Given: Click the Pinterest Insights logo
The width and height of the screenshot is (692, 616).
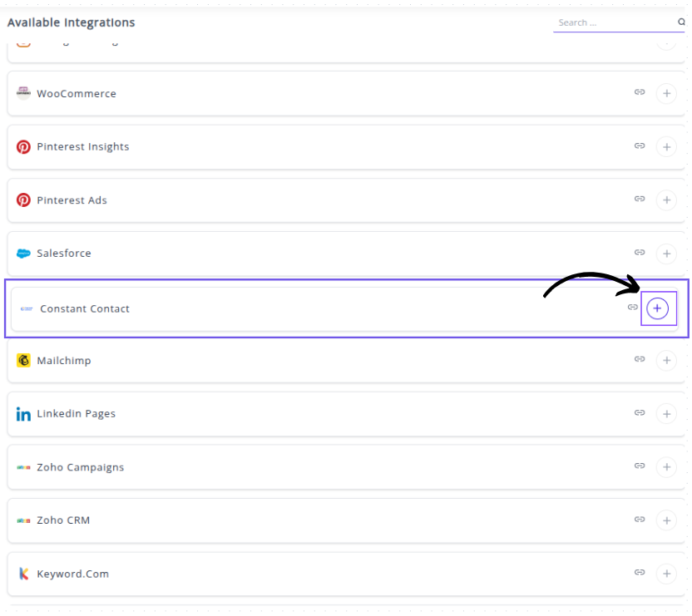Looking at the screenshot, I should [23, 147].
